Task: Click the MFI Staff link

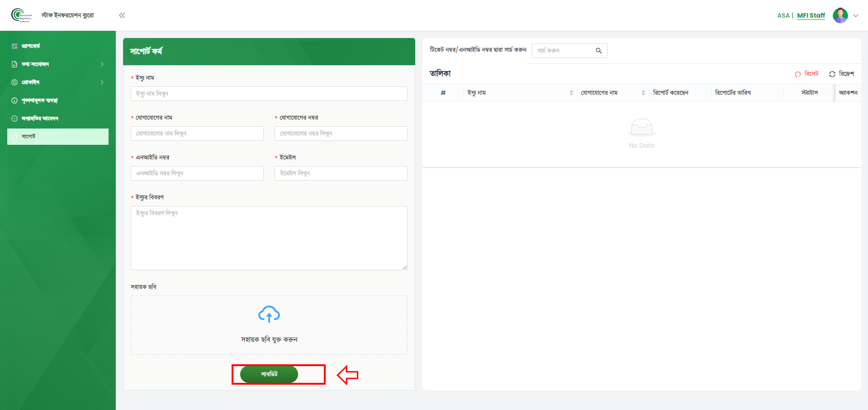Action: tap(811, 15)
